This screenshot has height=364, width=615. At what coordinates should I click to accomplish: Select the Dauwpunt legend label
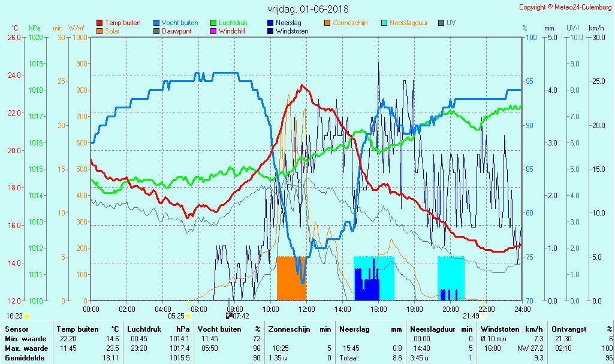176,31
